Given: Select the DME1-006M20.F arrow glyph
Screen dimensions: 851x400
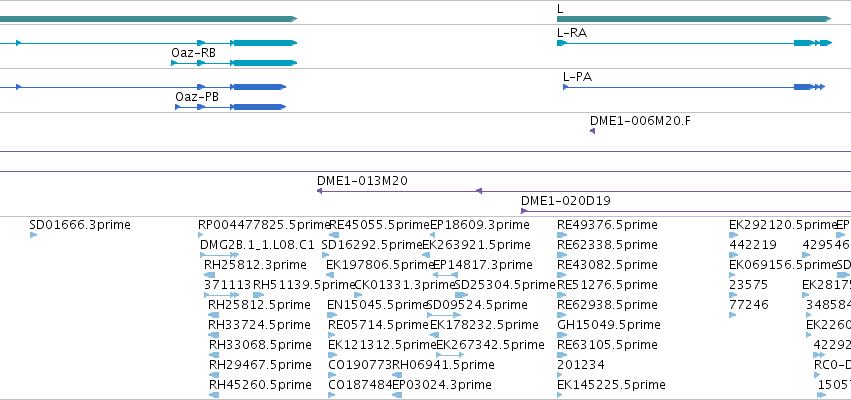Looking at the screenshot, I should click(593, 131).
